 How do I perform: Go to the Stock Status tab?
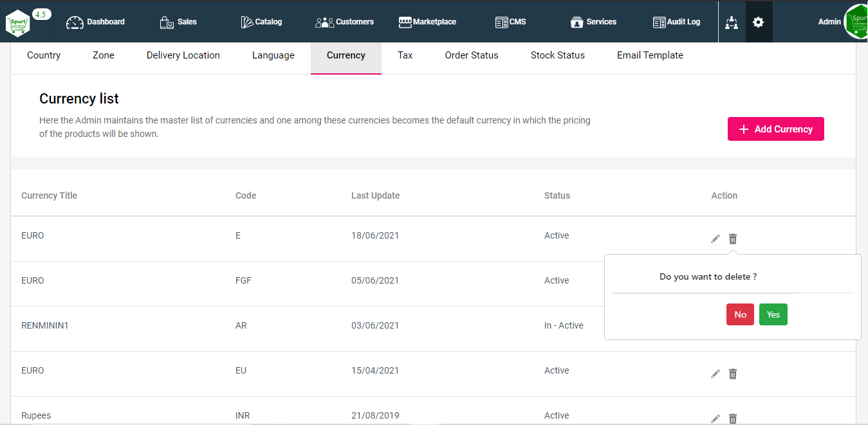click(x=558, y=55)
